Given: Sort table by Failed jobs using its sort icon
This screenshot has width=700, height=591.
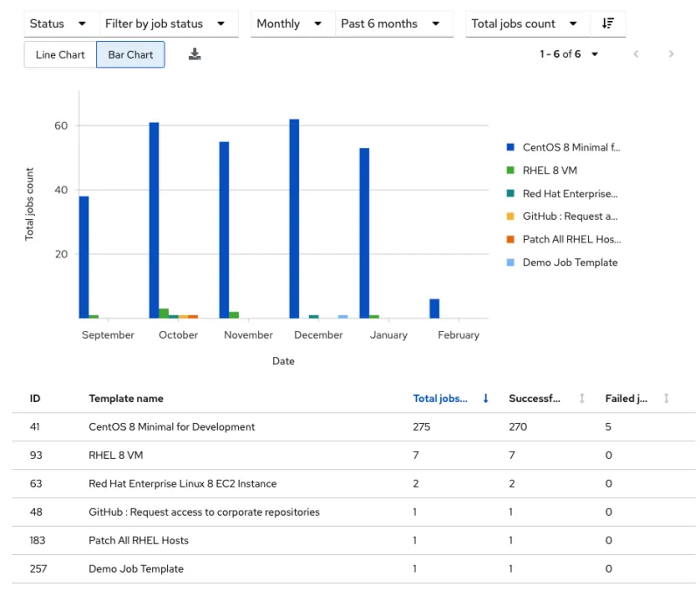Looking at the screenshot, I should click(665, 398).
